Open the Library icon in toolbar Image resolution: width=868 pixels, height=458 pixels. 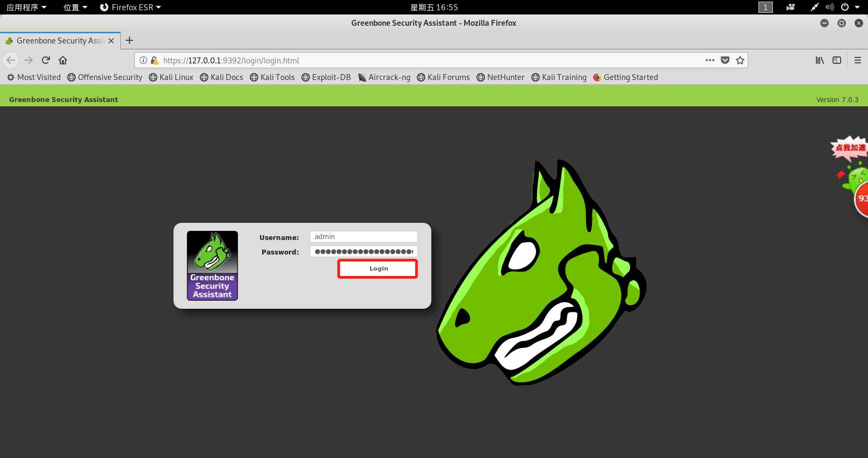click(x=820, y=60)
